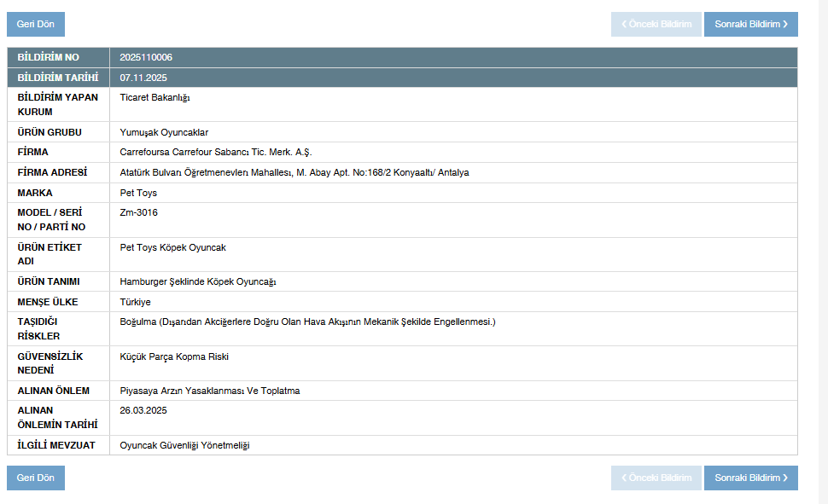The width and height of the screenshot is (828, 504).
Task: Select the Küçük Parça Kopma Riski text
Action: coord(174,356)
